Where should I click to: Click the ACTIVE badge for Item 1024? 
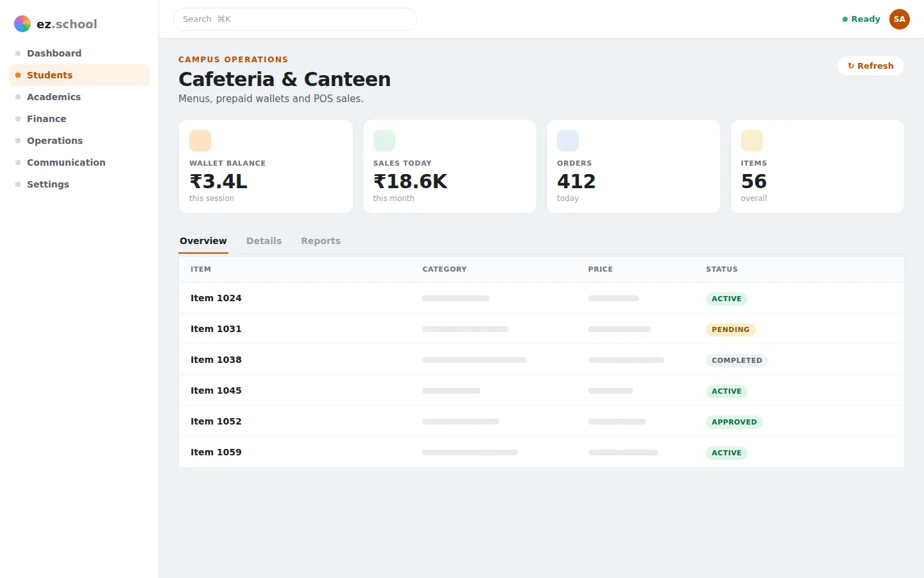point(726,299)
